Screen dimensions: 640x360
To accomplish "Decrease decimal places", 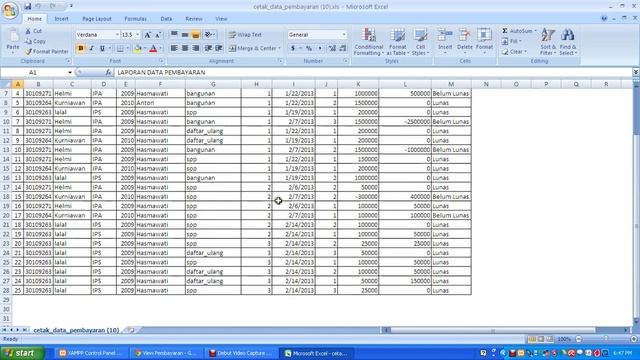I will (343, 49).
